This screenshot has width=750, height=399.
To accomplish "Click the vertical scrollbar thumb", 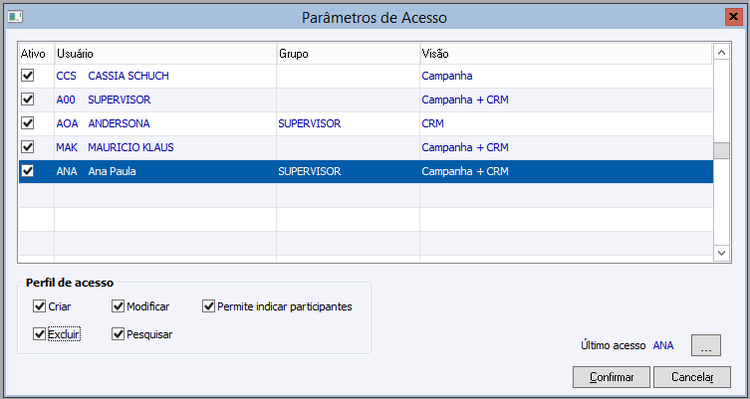I will (x=721, y=150).
